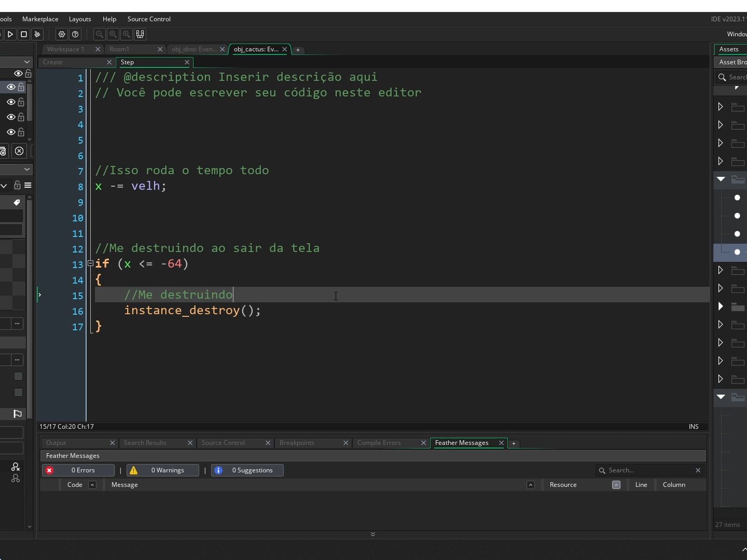Toggle padlock of highlighted layer row
The height and width of the screenshot is (560, 747).
pyautogui.click(x=21, y=87)
